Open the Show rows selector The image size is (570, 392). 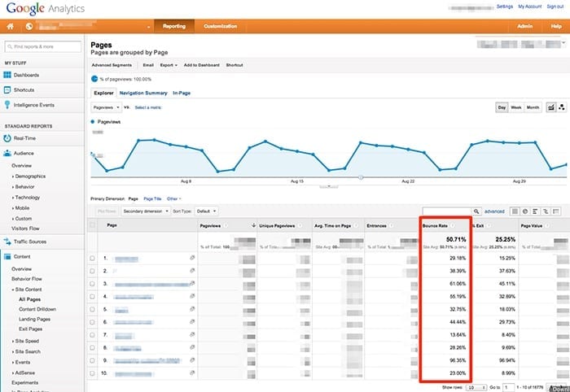[x=476, y=388]
